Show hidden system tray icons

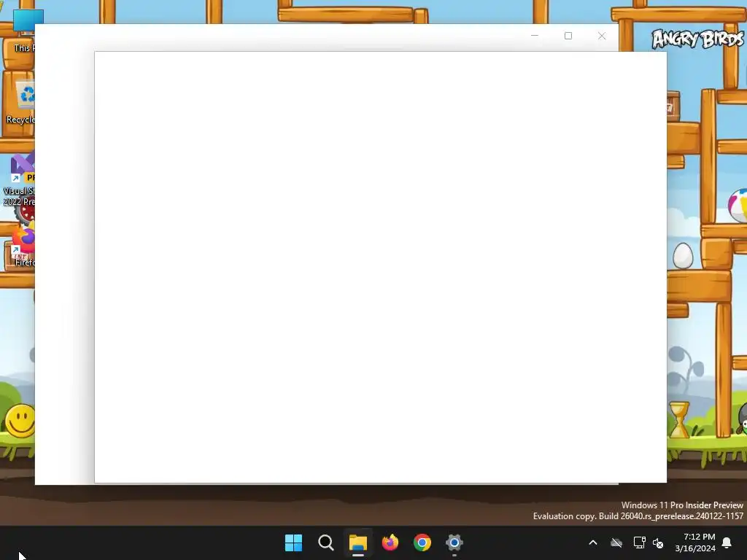click(x=593, y=542)
